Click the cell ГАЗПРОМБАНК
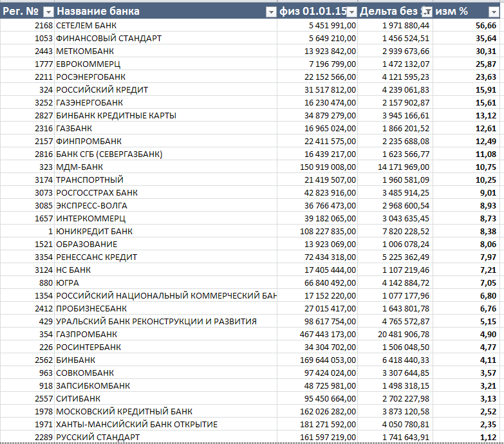The image size is (504, 444). [x=165, y=334]
